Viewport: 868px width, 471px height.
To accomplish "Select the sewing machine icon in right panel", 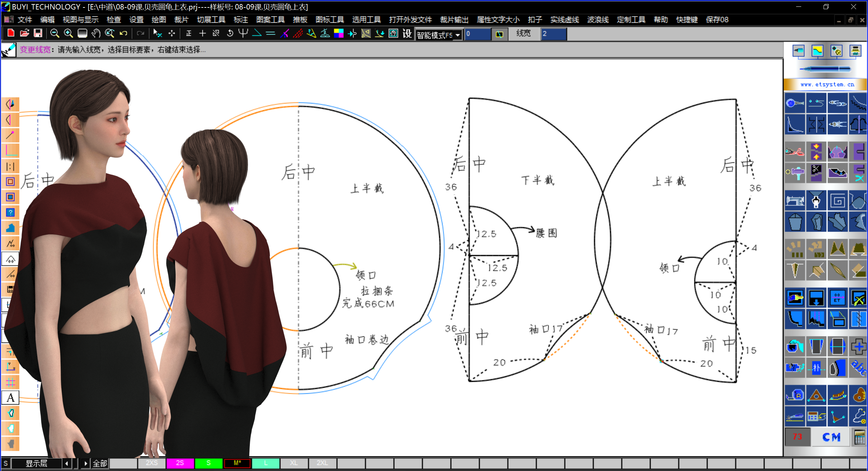I will 795,201.
